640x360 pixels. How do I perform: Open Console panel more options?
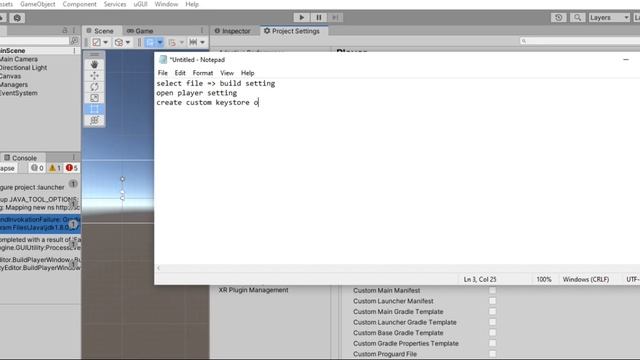pyautogui.click(x=74, y=158)
